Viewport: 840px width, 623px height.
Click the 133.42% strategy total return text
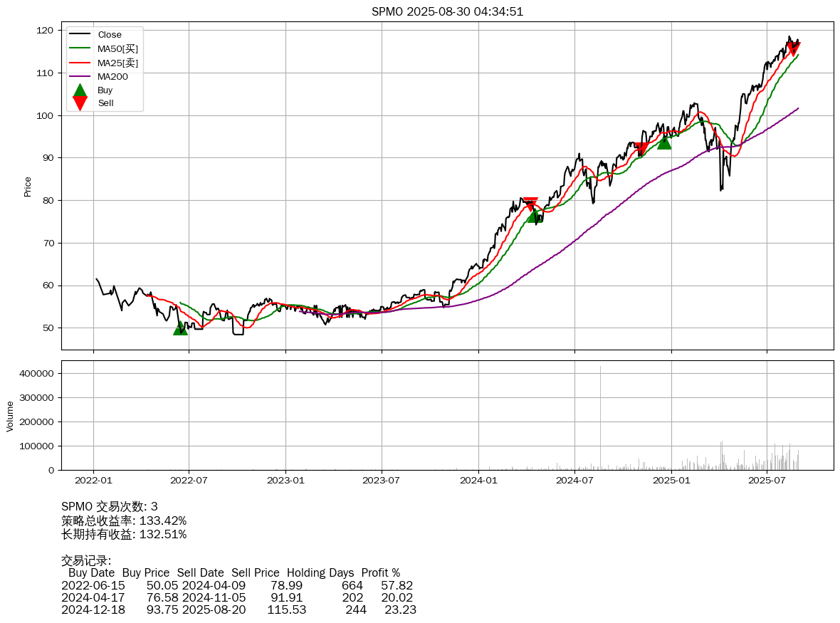pyautogui.click(x=162, y=520)
